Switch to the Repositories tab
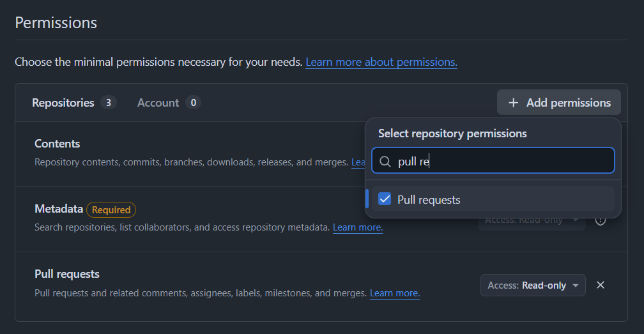Viewport: 644px width, 334px height. pyautogui.click(x=63, y=103)
